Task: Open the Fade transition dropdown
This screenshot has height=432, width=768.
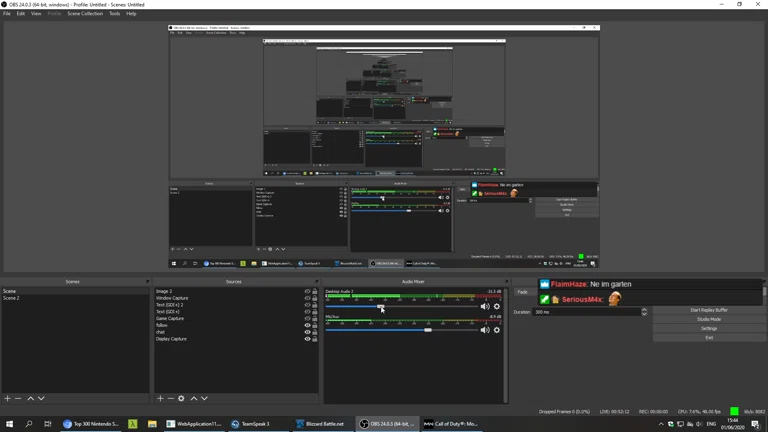Action: tap(523, 292)
